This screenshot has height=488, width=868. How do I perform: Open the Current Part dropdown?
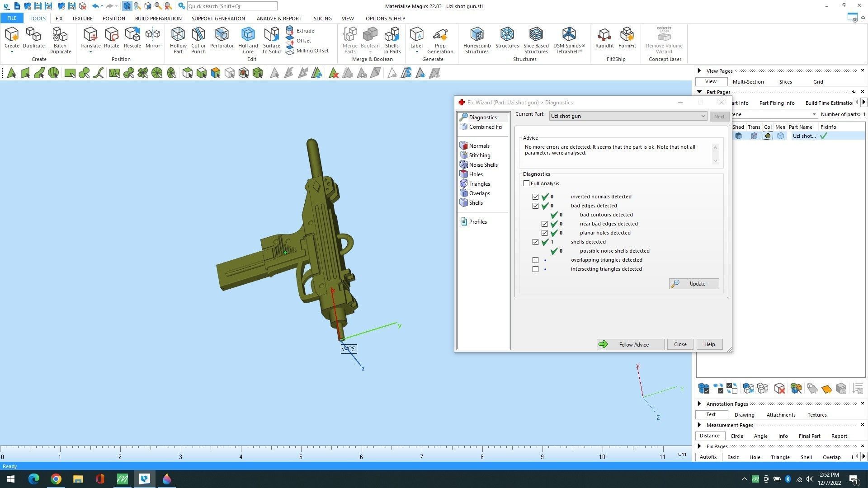(x=703, y=116)
